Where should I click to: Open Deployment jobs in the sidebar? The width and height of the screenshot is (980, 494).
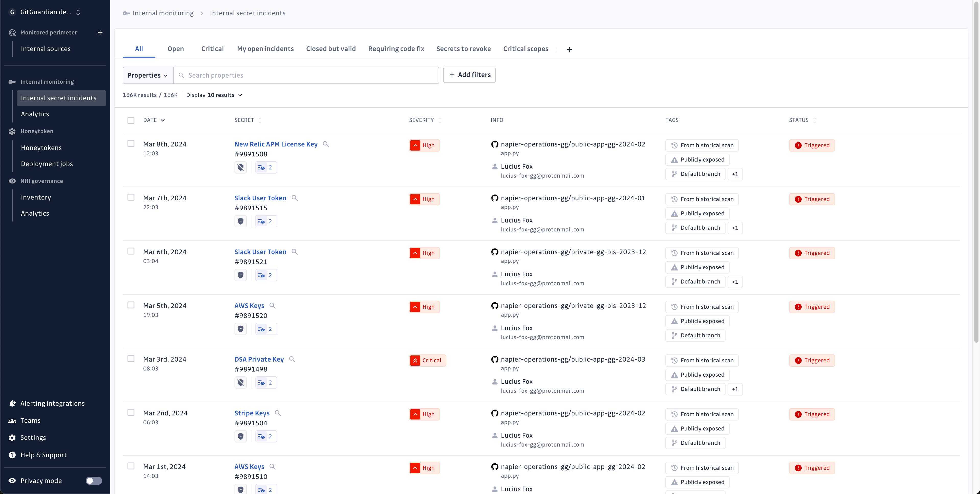click(x=47, y=164)
